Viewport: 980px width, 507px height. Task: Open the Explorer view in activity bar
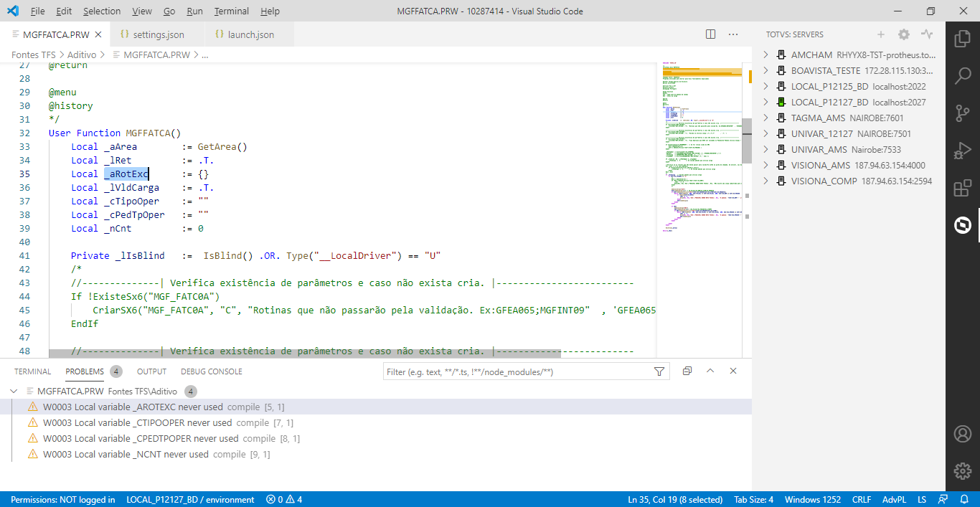pyautogui.click(x=962, y=38)
